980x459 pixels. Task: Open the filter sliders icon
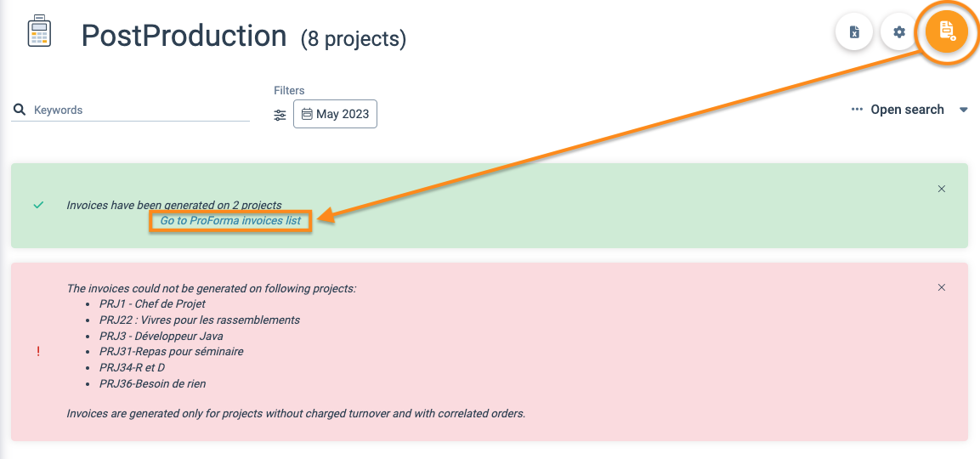(x=280, y=115)
